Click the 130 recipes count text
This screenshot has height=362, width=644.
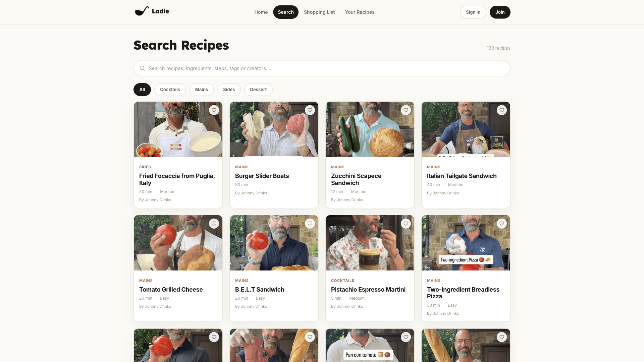498,48
